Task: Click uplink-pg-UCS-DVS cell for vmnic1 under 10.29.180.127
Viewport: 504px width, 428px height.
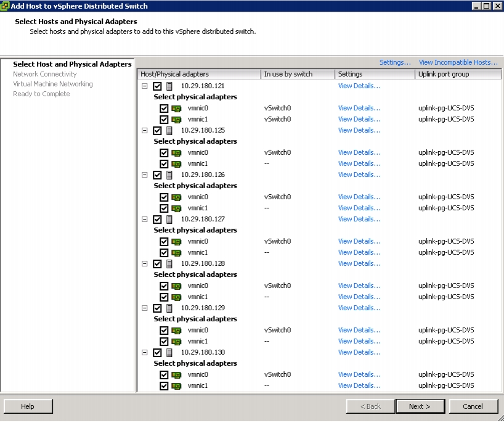Action: (446, 252)
